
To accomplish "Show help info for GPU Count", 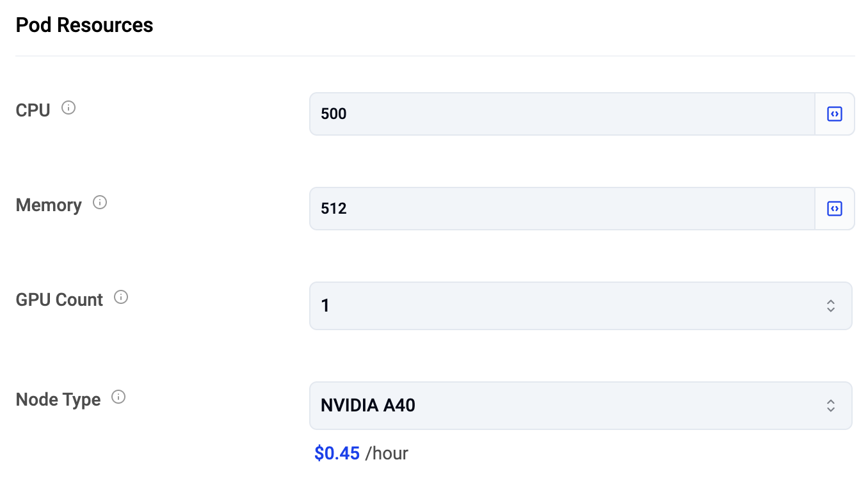I will tap(121, 298).
